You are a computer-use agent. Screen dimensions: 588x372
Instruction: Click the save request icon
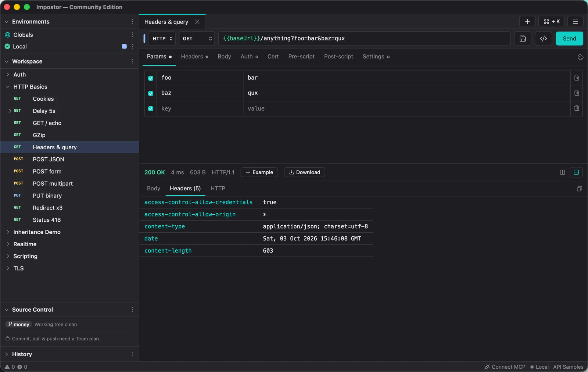coord(522,39)
